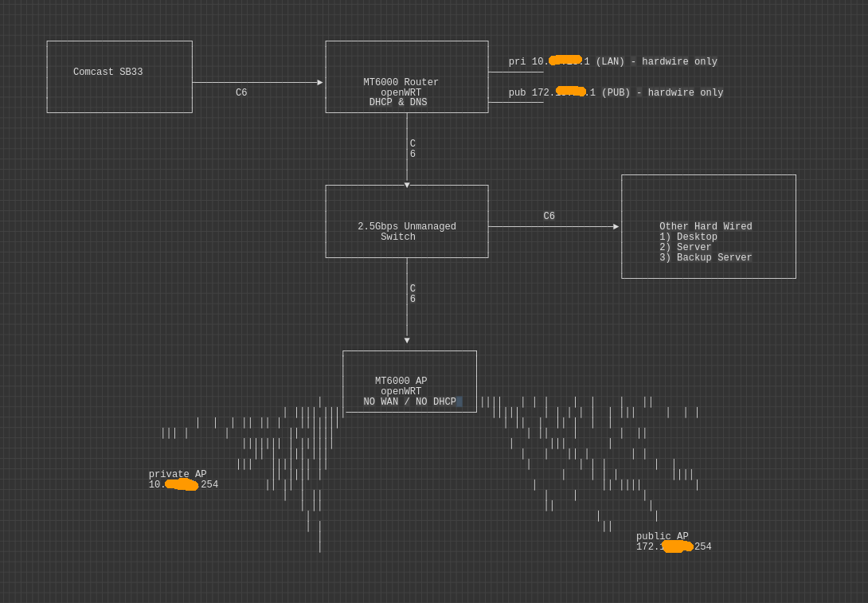
Task: Click the Other Hard Wired heading
Action: [x=705, y=227]
